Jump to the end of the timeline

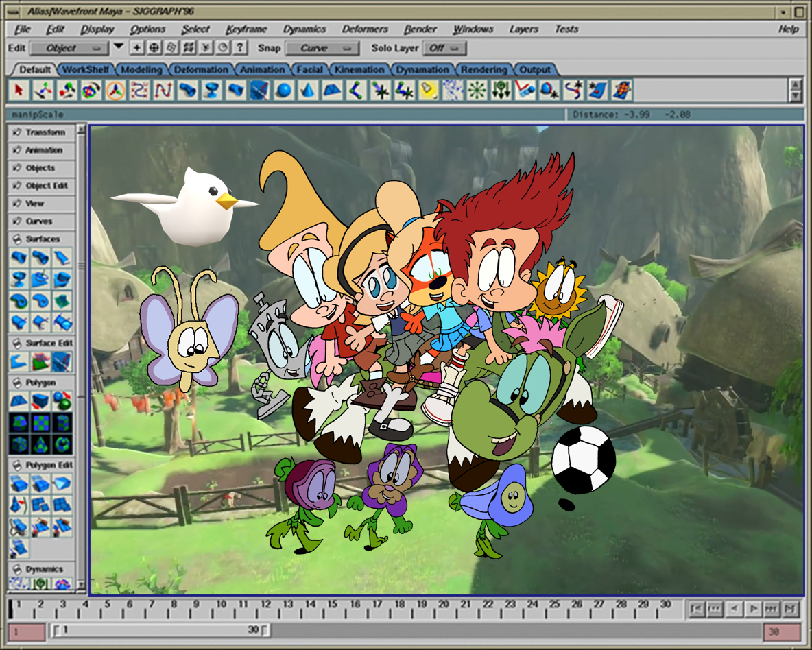791,609
